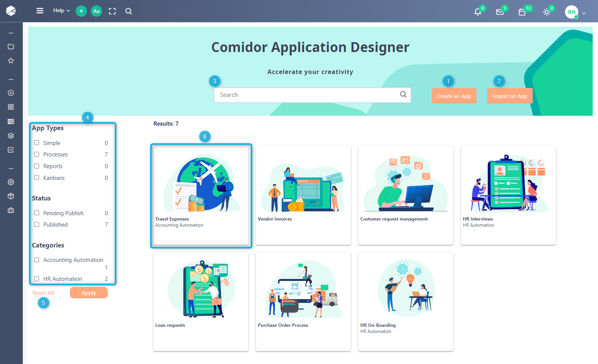Expand the user profile chevron

pyautogui.click(x=584, y=13)
